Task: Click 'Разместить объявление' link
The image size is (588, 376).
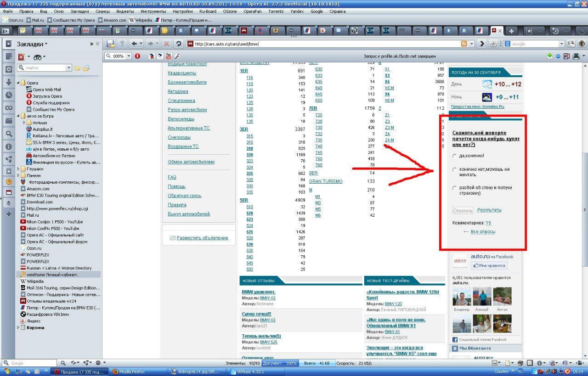Action: pyautogui.click(x=202, y=238)
